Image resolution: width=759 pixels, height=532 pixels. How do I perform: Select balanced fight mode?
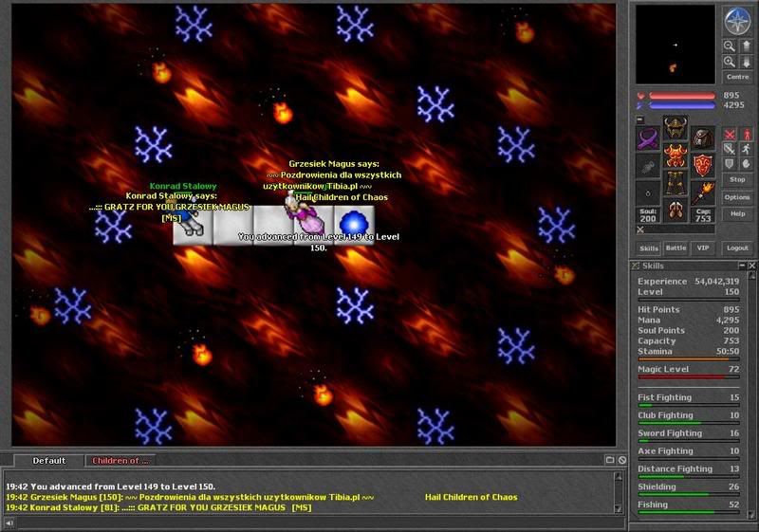click(730, 149)
